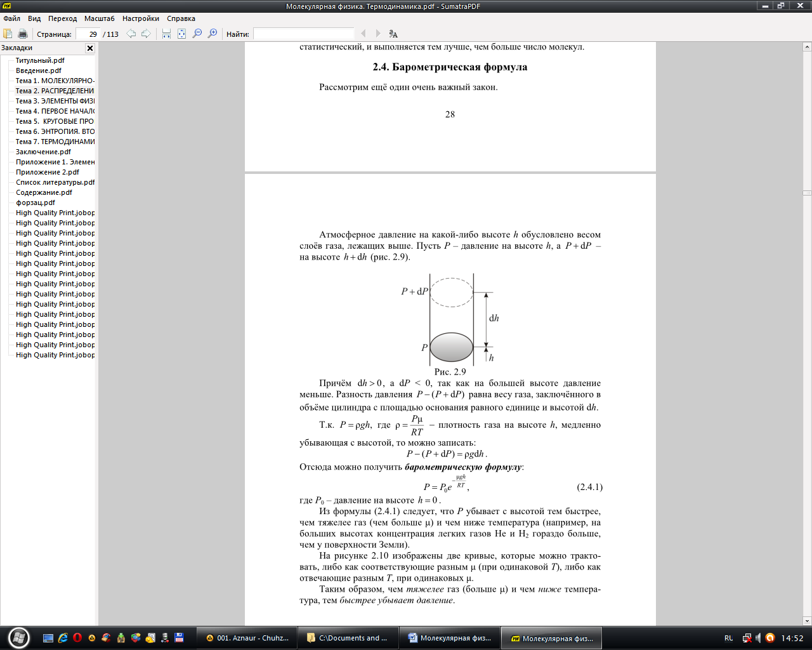Image resolution: width=812 pixels, height=650 pixels.
Task: Click the AIMP quick launch icon
Action: coord(92,638)
